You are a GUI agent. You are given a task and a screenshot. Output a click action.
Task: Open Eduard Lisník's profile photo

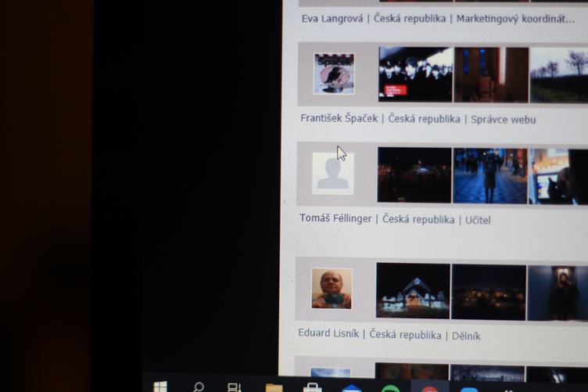coord(332,289)
